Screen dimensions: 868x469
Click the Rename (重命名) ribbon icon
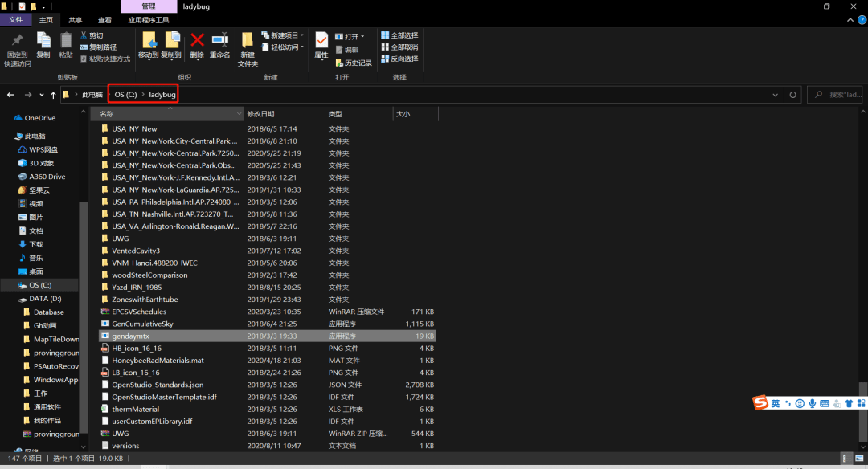click(x=219, y=40)
